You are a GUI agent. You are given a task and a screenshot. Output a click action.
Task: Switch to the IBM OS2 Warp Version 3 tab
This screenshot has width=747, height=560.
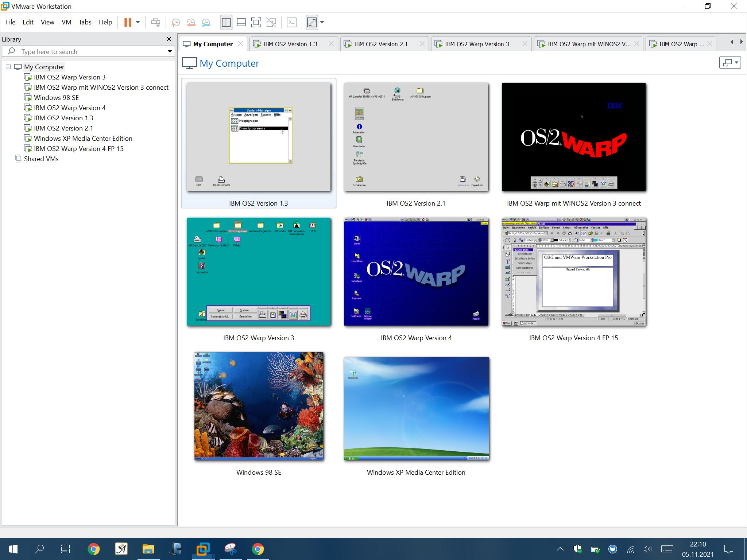[477, 44]
